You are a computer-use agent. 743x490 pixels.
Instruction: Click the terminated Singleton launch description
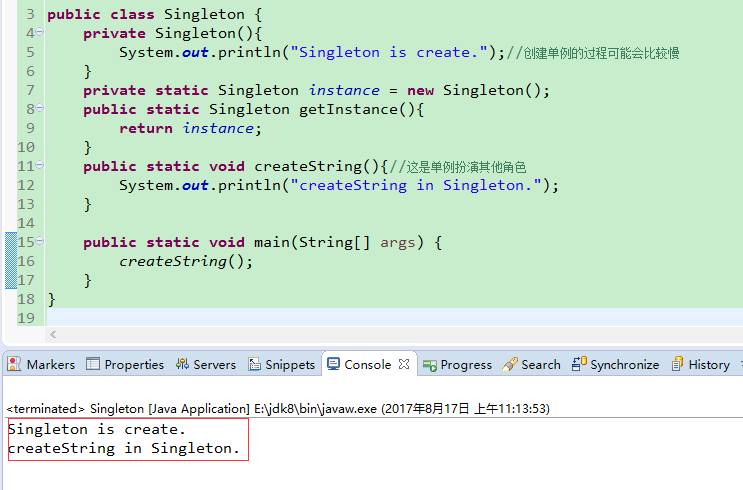[278, 408]
